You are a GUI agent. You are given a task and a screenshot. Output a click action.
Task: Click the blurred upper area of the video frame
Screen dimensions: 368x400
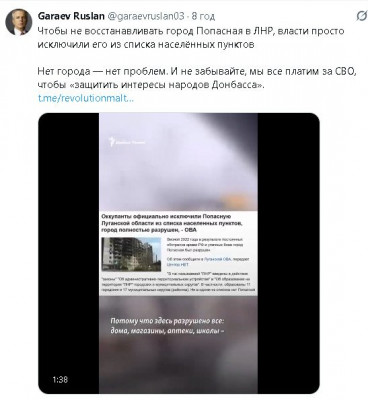pos(178,162)
